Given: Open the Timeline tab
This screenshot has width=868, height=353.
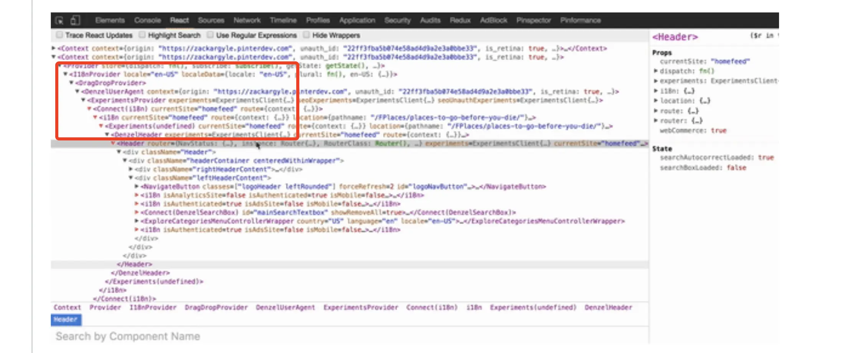Looking at the screenshot, I should [x=283, y=20].
